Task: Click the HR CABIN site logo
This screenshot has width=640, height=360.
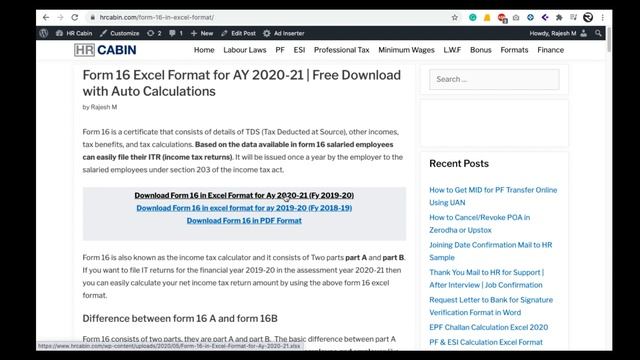Action: tap(105, 50)
